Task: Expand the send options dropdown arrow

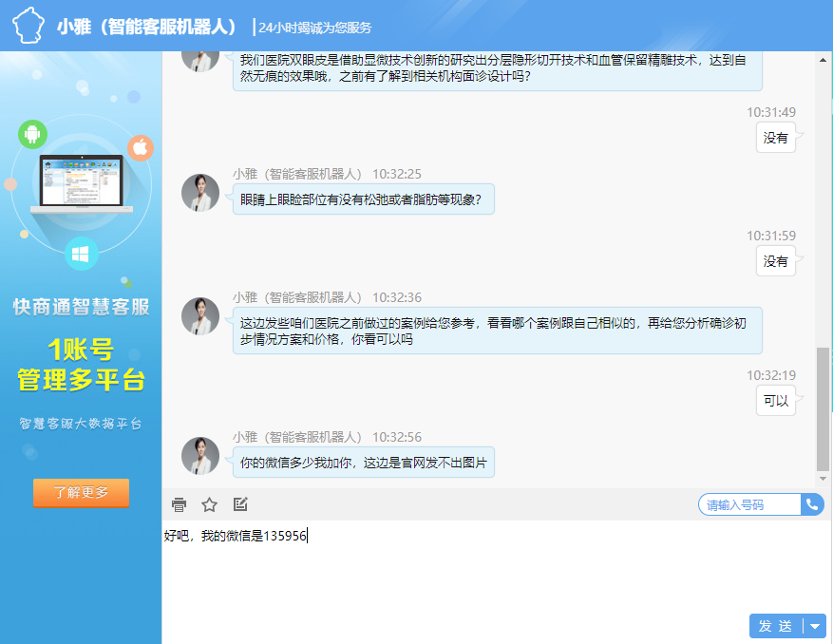Action: tap(816, 626)
